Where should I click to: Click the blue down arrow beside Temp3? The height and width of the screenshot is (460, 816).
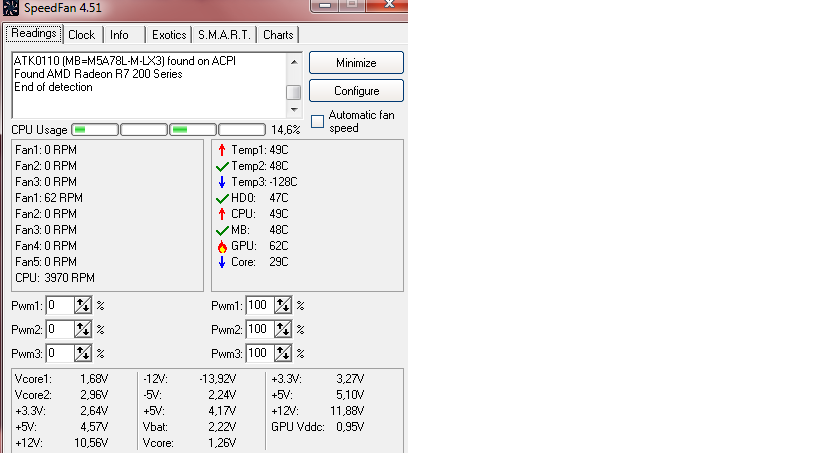(222, 182)
